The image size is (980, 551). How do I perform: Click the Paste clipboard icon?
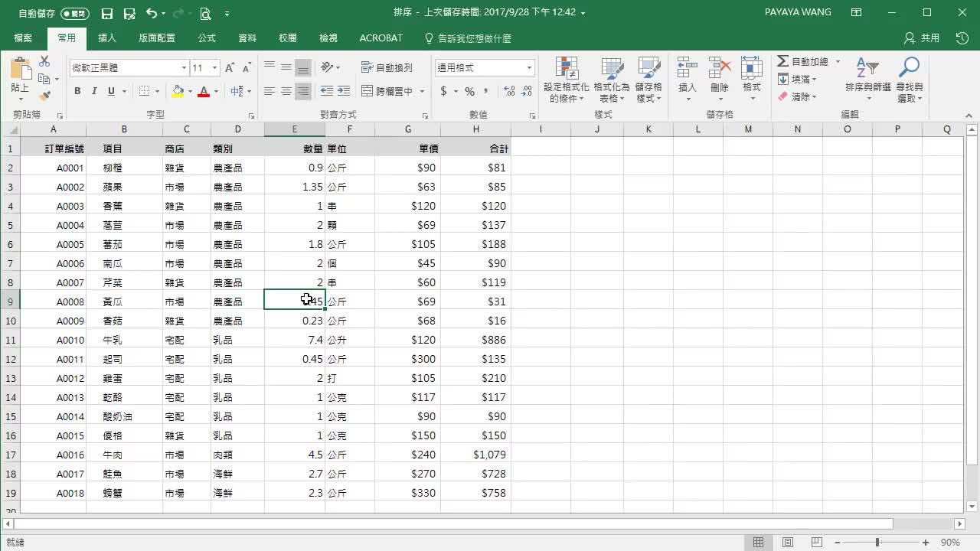20,70
